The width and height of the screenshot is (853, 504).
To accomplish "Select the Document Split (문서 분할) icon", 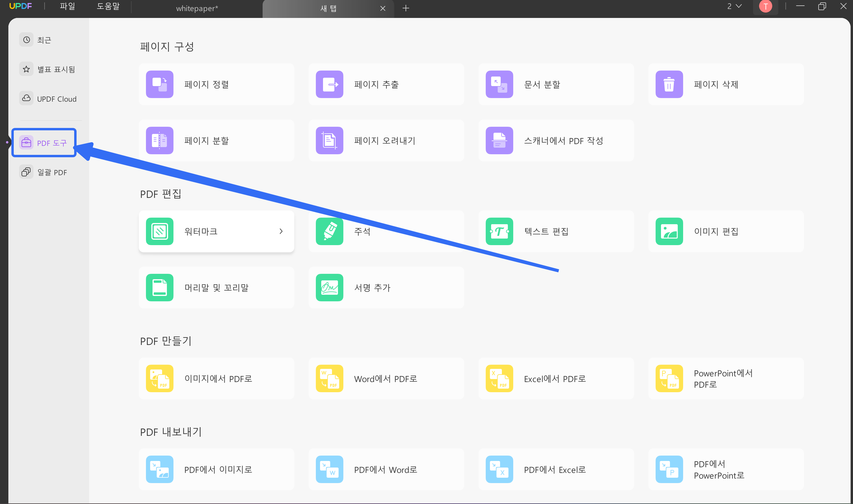I will click(499, 84).
